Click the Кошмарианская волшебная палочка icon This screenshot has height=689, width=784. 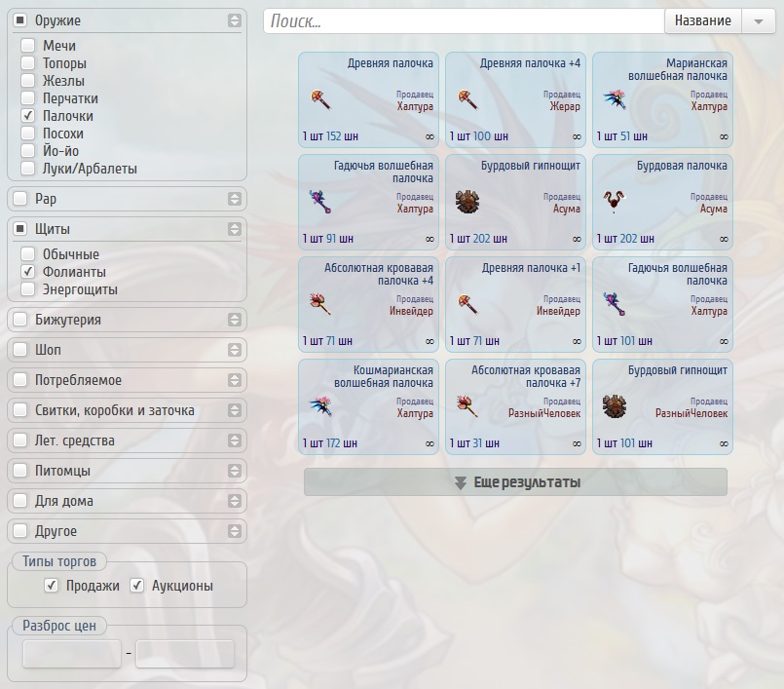click(319, 406)
